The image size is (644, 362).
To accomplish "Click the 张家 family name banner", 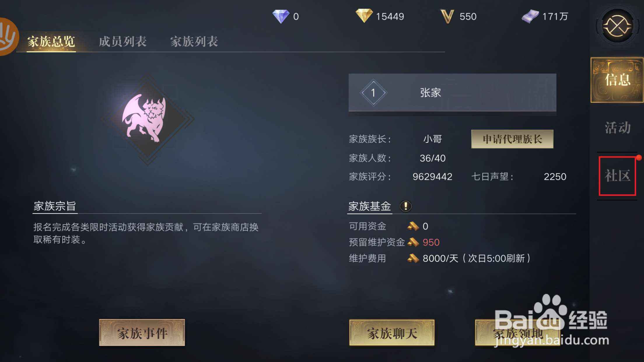I will (452, 92).
